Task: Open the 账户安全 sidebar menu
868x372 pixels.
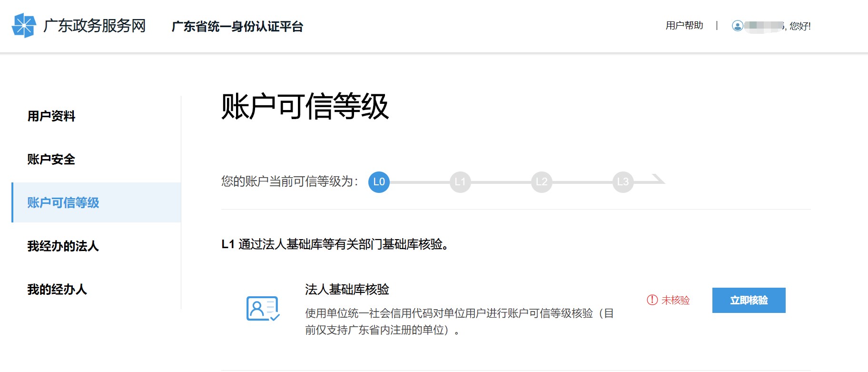Action: (x=51, y=160)
